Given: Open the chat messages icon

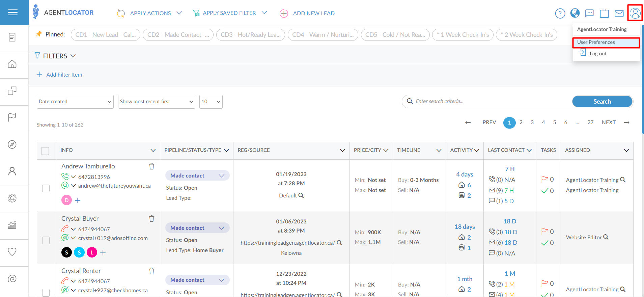Looking at the screenshot, I should point(589,13).
